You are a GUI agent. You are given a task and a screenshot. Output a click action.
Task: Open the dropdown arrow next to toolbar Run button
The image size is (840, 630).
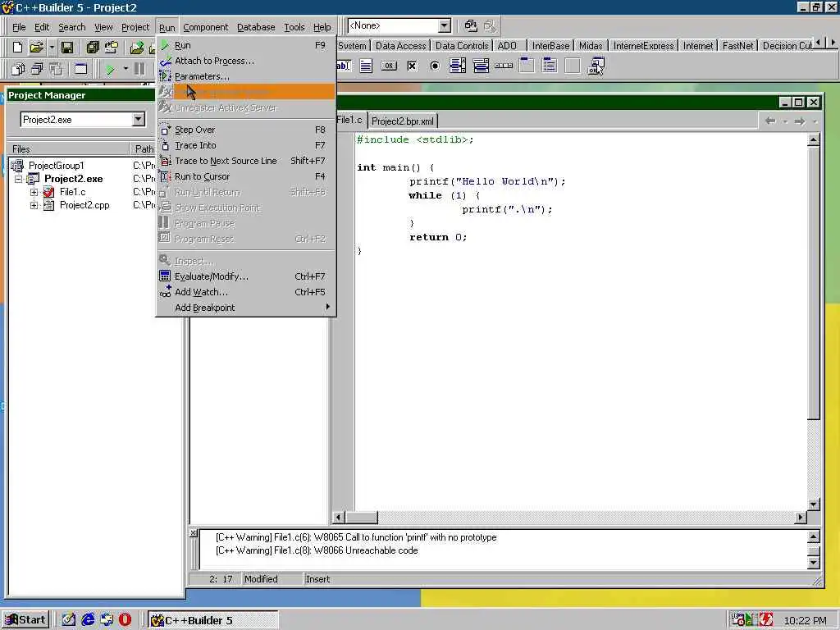coord(126,69)
